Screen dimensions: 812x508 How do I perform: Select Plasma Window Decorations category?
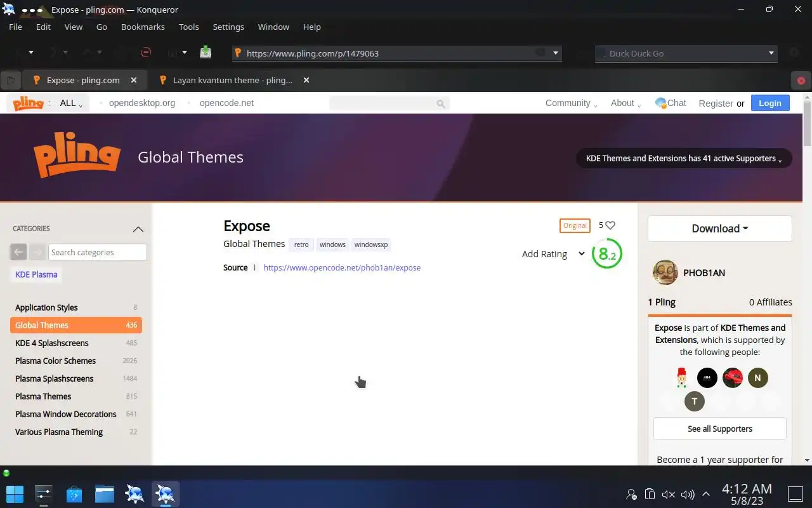click(x=76, y=414)
